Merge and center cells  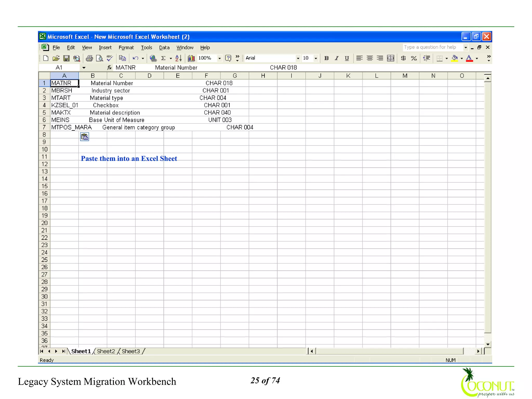[x=390, y=58]
